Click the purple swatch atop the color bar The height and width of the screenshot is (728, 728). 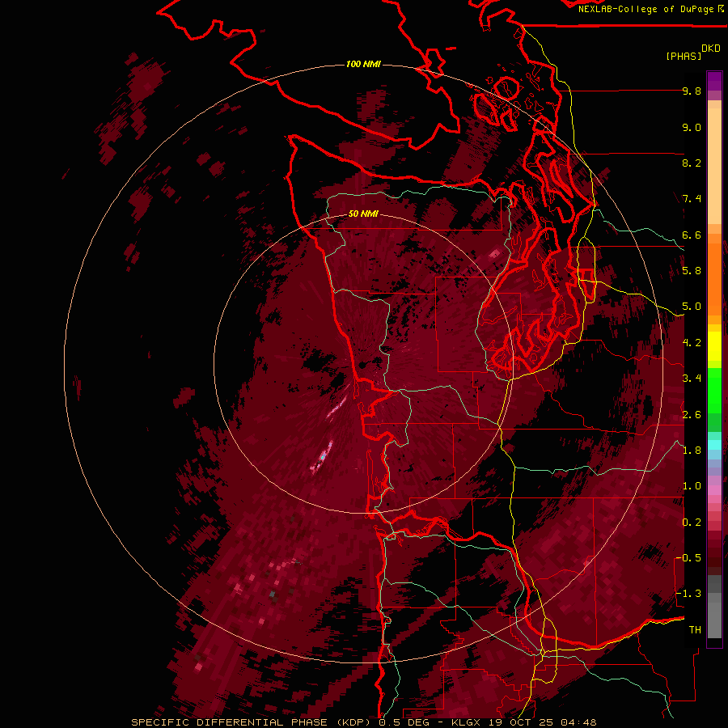[x=714, y=81]
